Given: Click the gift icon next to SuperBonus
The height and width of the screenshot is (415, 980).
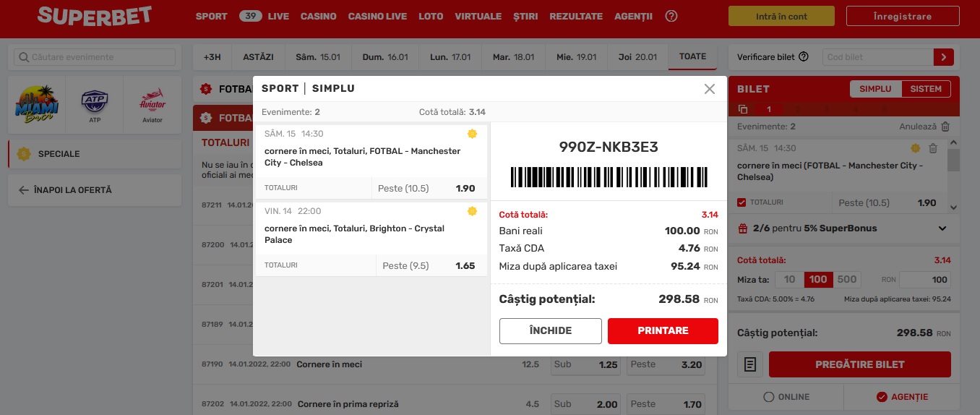Looking at the screenshot, I should [x=742, y=228].
